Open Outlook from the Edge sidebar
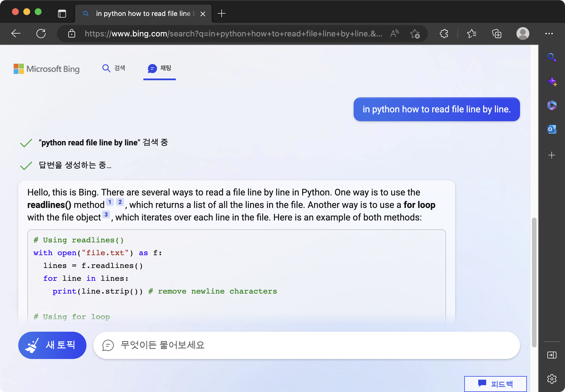The width and height of the screenshot is (565, 392). coord(552,129)
